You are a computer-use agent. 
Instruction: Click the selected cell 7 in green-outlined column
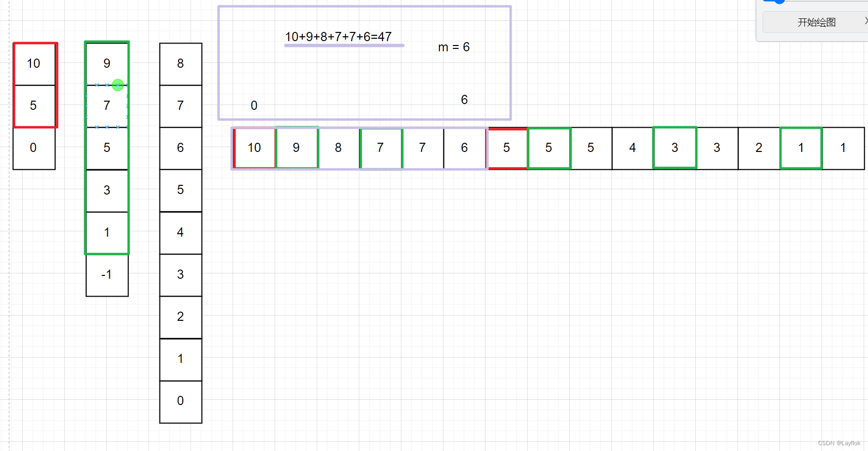pyautogui.click(x=107, y=106)
